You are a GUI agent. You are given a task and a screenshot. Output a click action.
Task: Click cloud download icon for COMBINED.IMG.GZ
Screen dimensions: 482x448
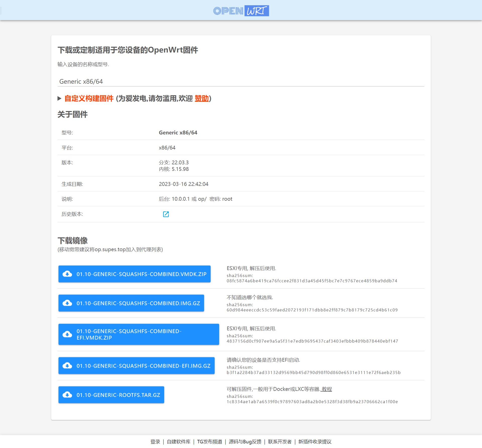[67, 303]
